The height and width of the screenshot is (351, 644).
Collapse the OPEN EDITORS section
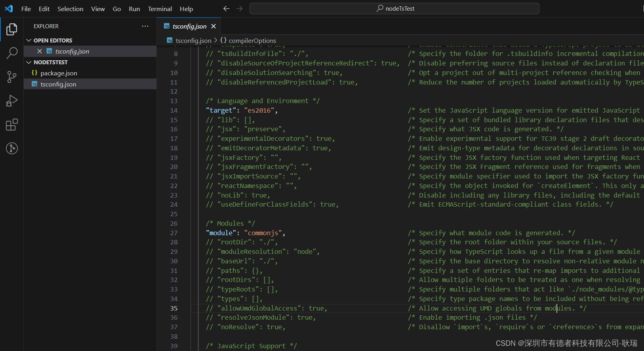(29, 40)
